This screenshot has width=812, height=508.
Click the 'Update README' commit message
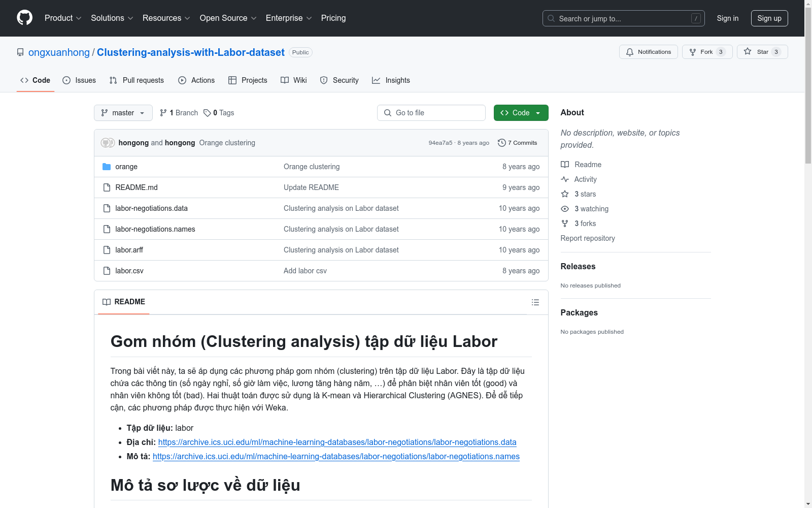tap(311, 187)
